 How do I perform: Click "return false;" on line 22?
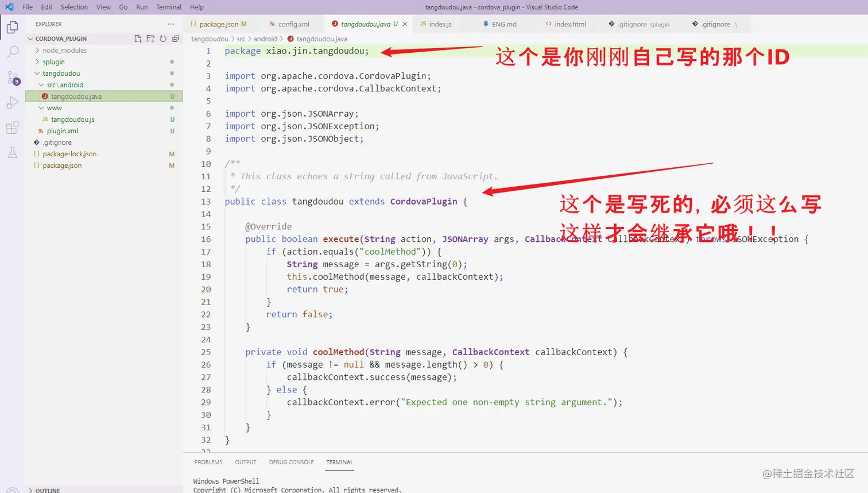299,314
